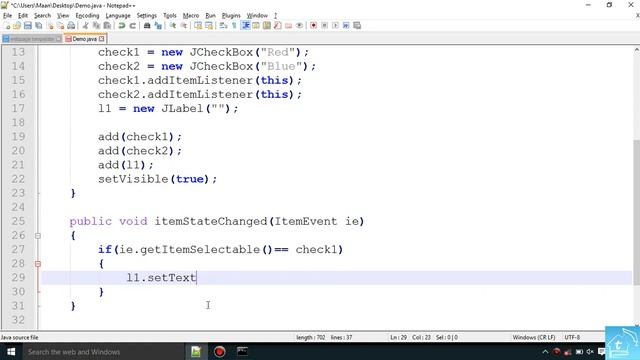Click the Copy toolbar icon
The width and height of the screenshot is (640, 360).
[96, 26]
